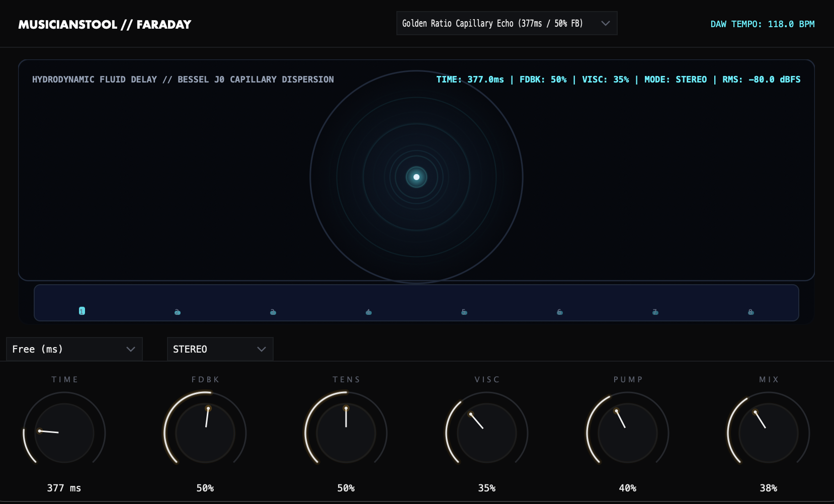Click the FDBK feedback knob
Viewport: 834px width, 504px height.
coord(205,433)
